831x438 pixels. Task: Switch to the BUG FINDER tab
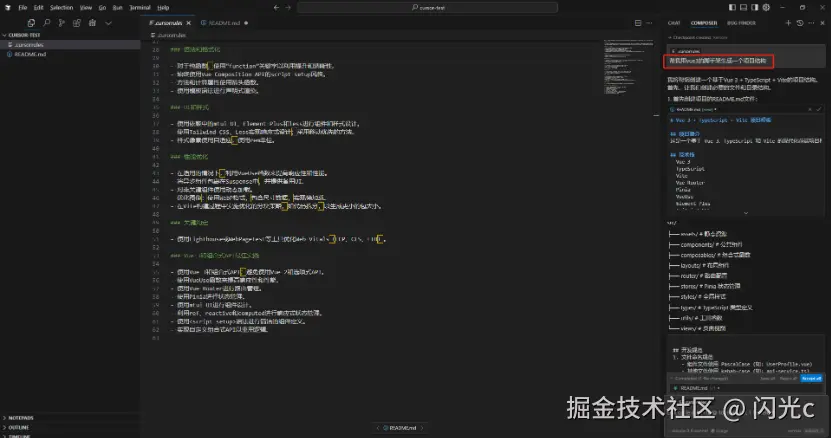pyautogui.click(x=741, y=23)
